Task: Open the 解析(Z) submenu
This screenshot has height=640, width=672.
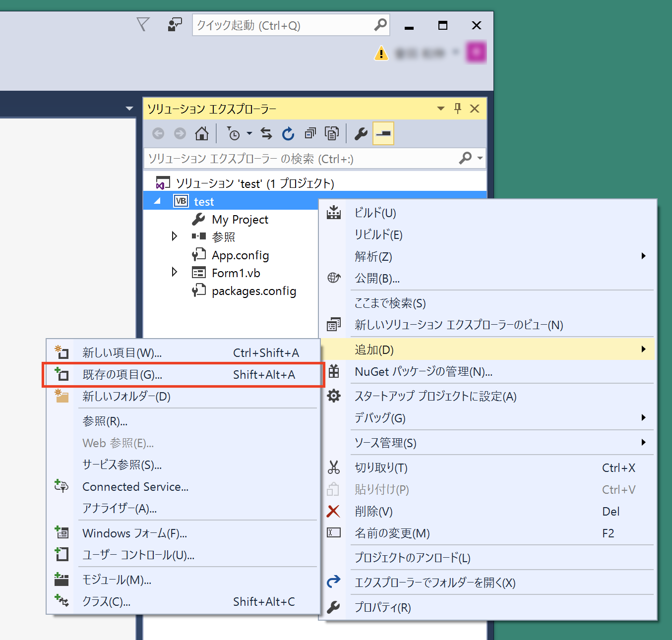Action: pyautogui.click(x=488, y=256)
